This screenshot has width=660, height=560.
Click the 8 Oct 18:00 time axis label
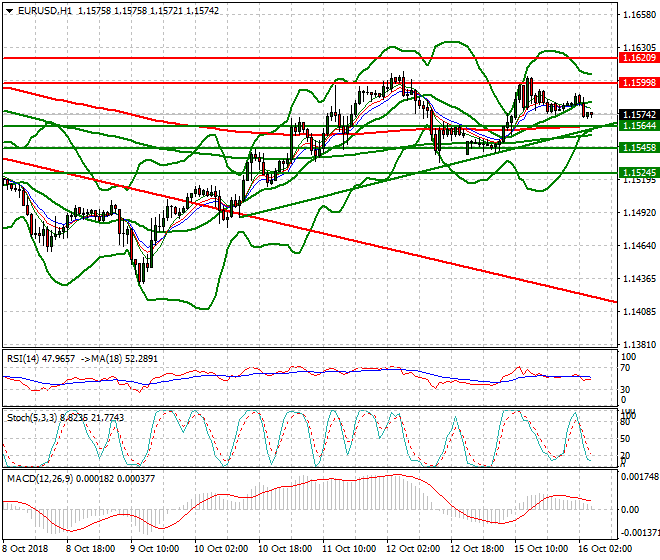[x=90, y=549]
